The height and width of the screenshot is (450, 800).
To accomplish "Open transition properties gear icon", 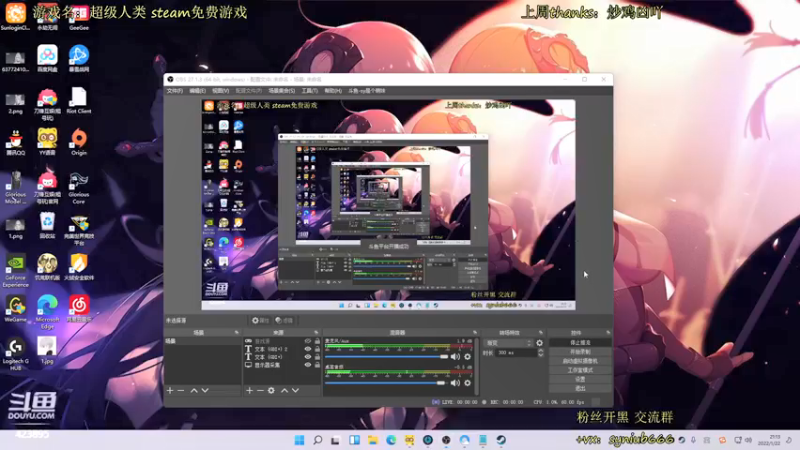I will point(539,343).
